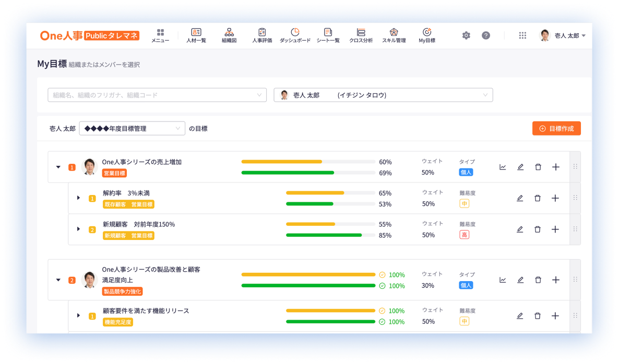Viewport: 619px width, 364px height.
Task: Open progress chart for 製品改善と顧客満足度向上 goal
Action: pos(503,280)
